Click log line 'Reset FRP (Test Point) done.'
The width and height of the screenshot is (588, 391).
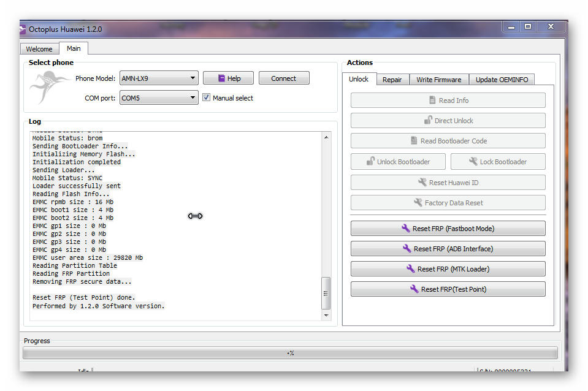click(83, 297)
